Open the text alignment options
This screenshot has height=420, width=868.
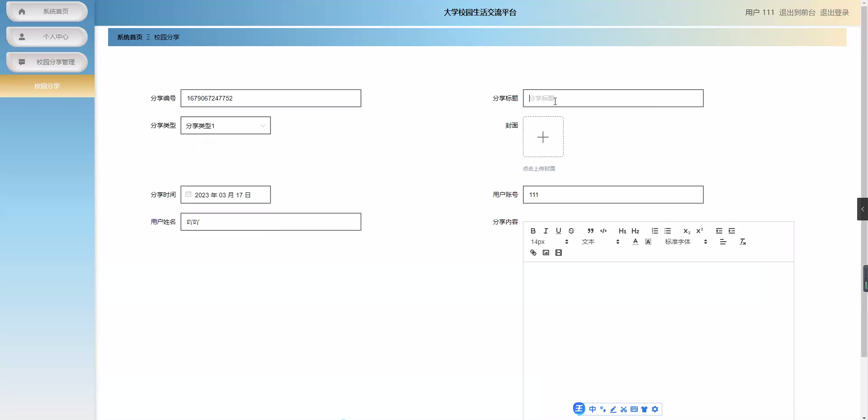[723, 242]
